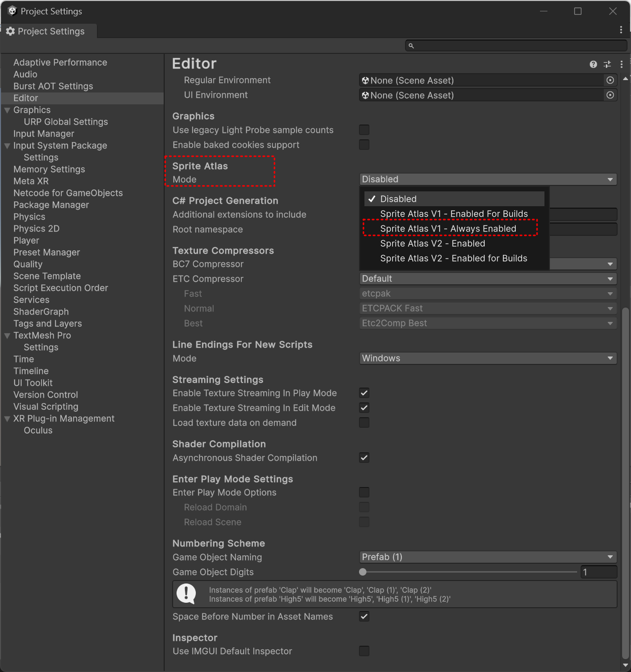
Task: Click the Game Object Digits value field
Action: click(x=599, y=572)
